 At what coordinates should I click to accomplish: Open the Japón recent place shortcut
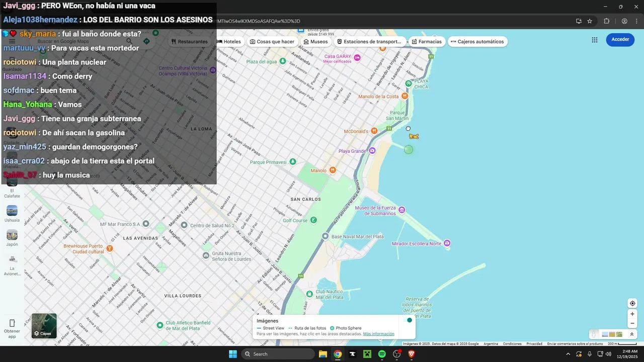tap(12, 238)
